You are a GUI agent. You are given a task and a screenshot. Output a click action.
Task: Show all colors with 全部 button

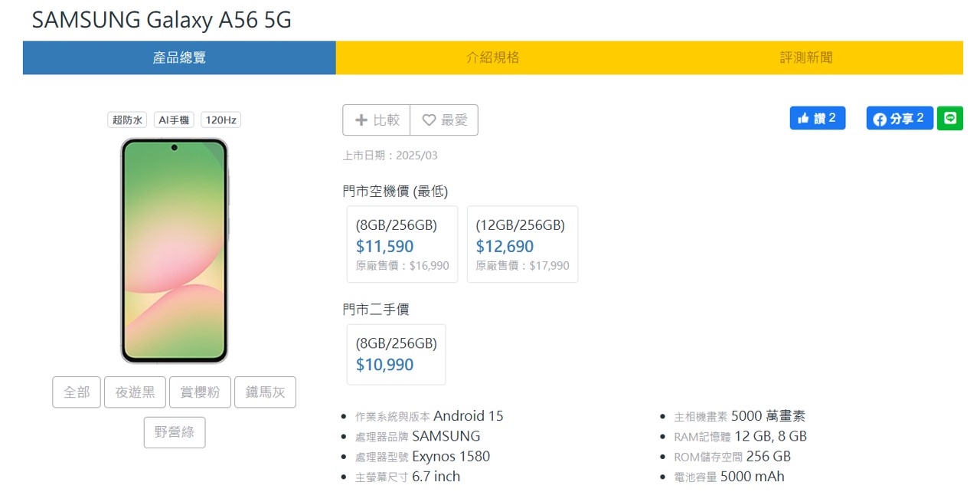(77, 392)
